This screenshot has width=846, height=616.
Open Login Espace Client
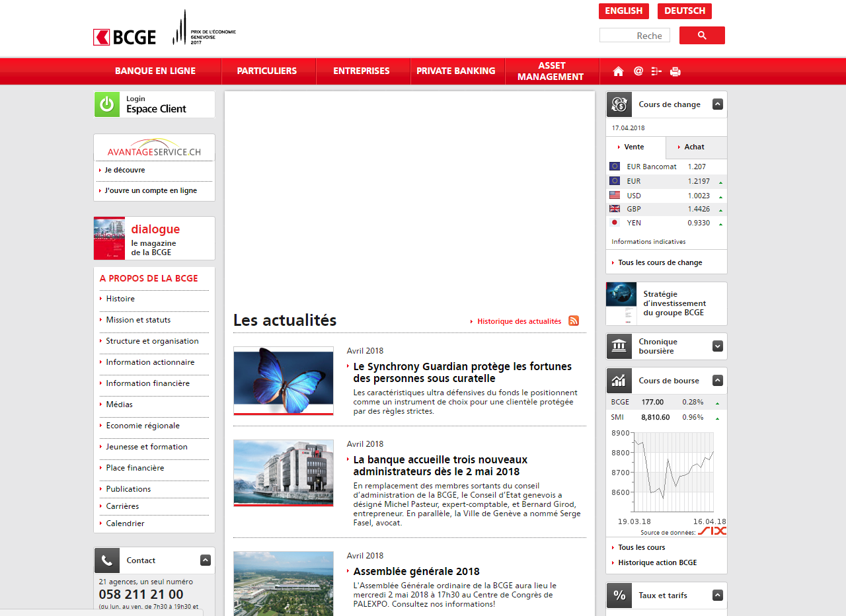pyautogui.click(x=154, y=104)
